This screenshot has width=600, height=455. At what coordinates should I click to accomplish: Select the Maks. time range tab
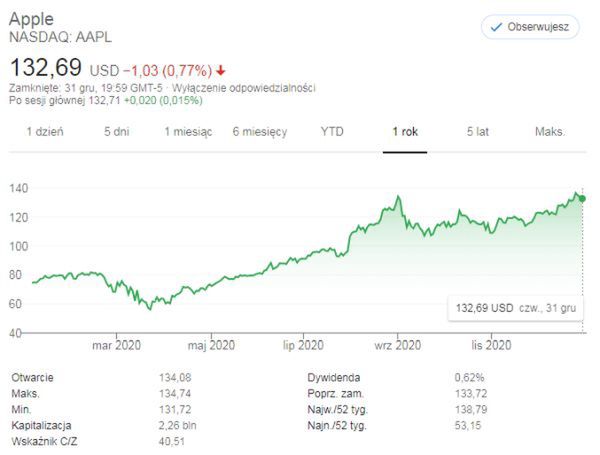coord(550,132)
